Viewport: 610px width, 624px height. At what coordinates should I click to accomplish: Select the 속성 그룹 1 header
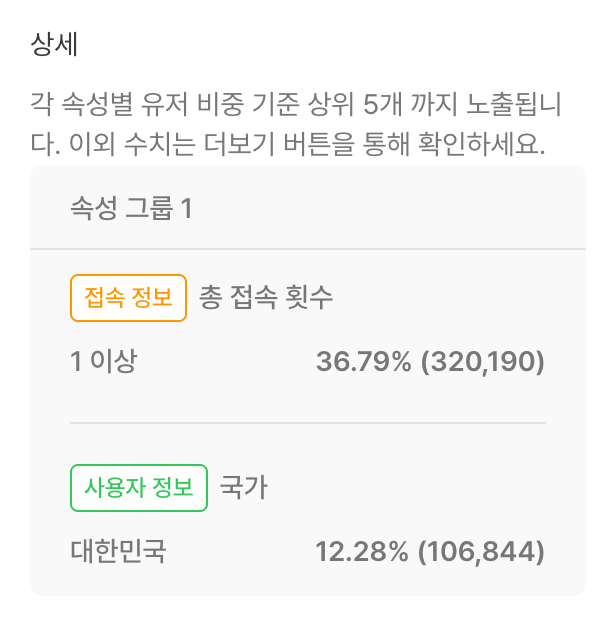[x=131, y=208]
